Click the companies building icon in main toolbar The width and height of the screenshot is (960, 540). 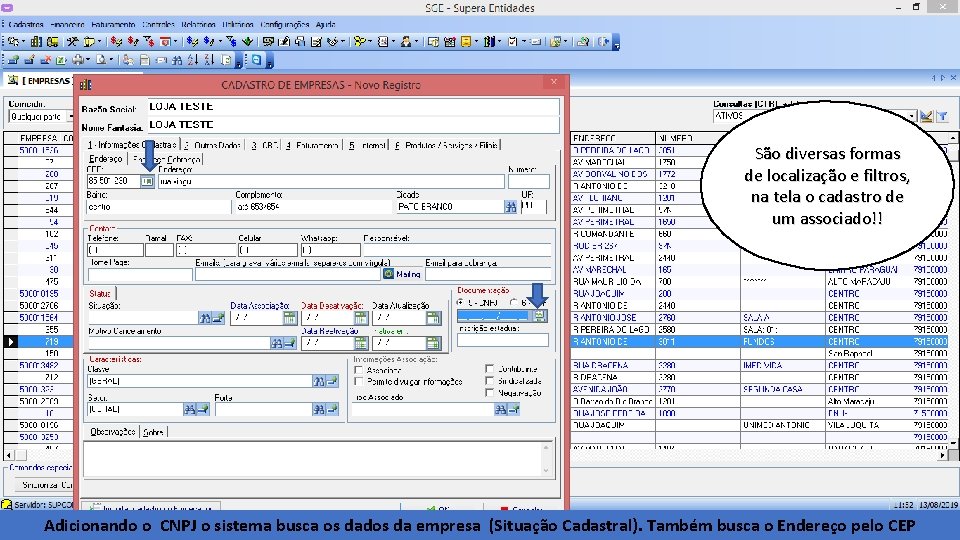[36, 42]
